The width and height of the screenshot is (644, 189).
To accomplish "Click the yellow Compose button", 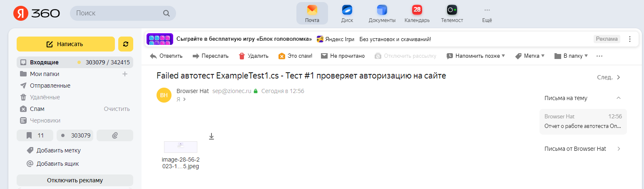I will (65, 44).
